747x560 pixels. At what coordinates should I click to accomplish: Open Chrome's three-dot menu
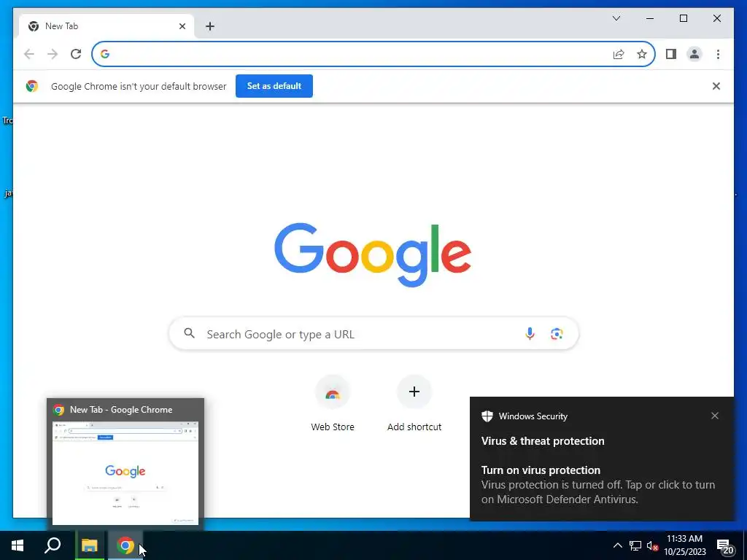click(718, 54)
